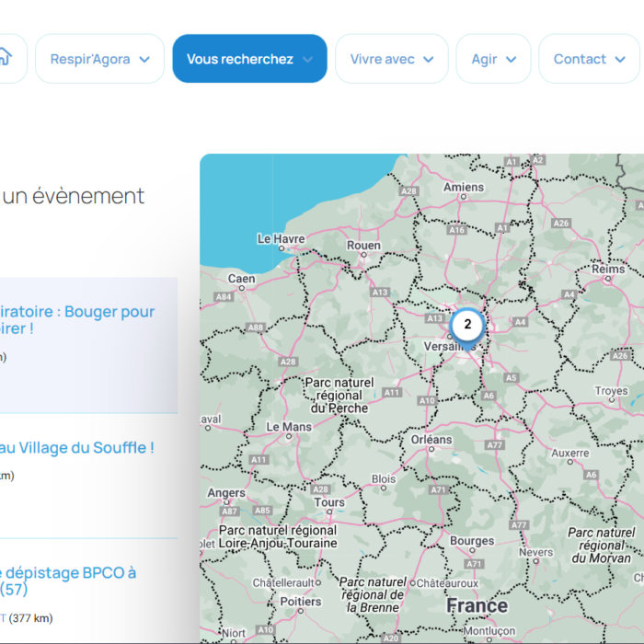The image size is (644, 644).
Task: Click the A11 road shield near Le Mans
Action: (x=259, y=459)
